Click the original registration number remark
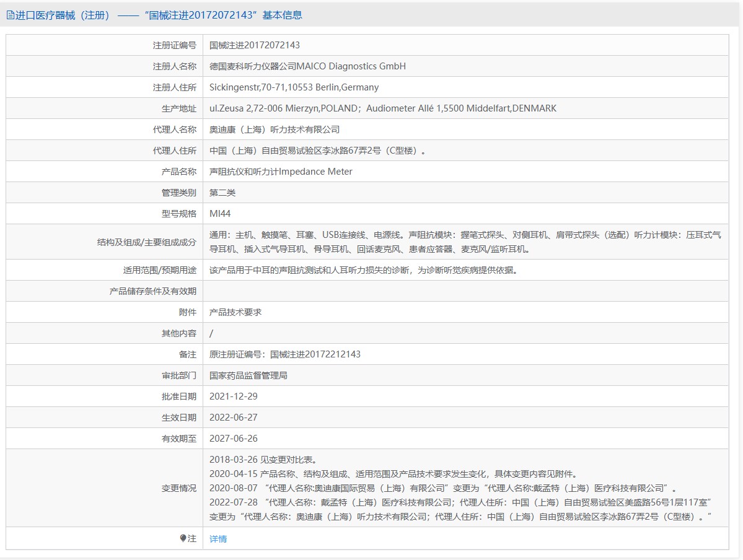The width and height of the screenshot is (743, 560). (285, 354)
